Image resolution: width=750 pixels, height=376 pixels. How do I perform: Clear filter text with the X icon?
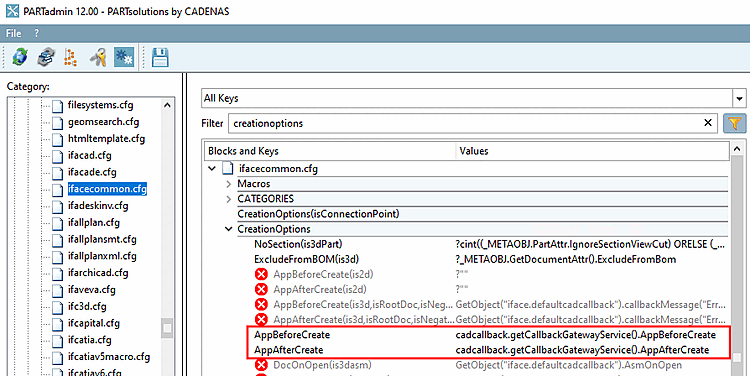(x=708, y=123)
